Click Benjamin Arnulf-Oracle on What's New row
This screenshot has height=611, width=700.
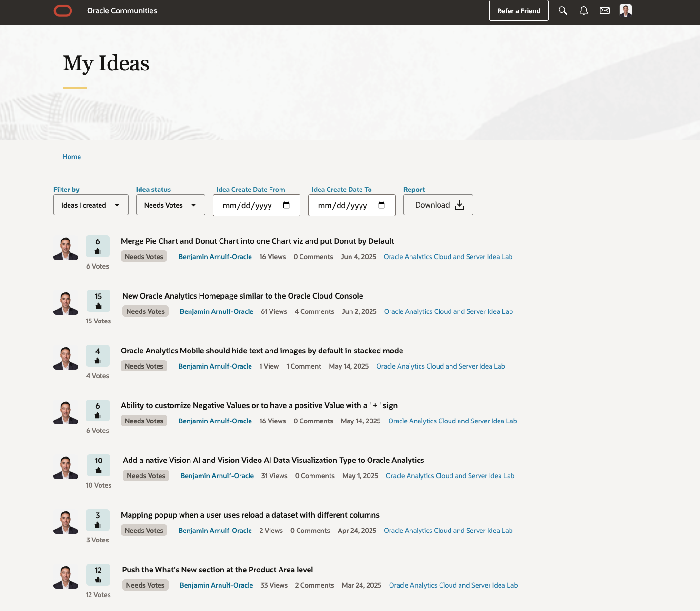[216, 585]
